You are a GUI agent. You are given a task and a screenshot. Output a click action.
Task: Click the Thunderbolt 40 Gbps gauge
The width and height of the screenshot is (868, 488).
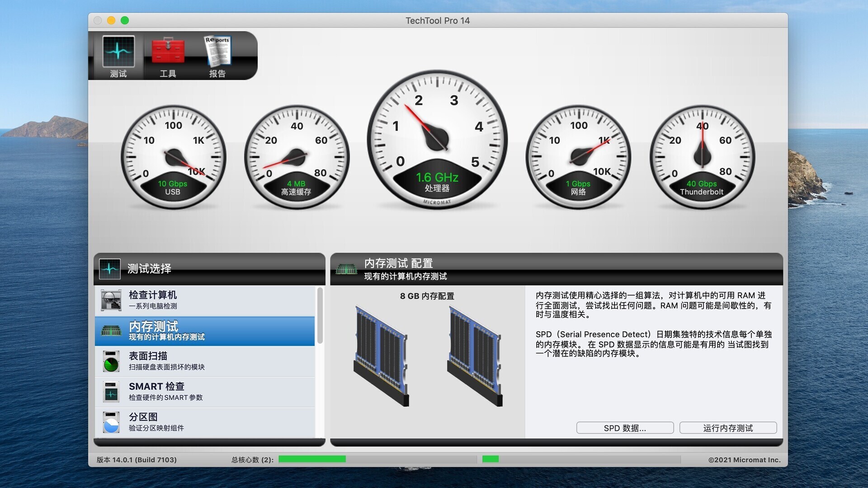[x=702, y=157]
